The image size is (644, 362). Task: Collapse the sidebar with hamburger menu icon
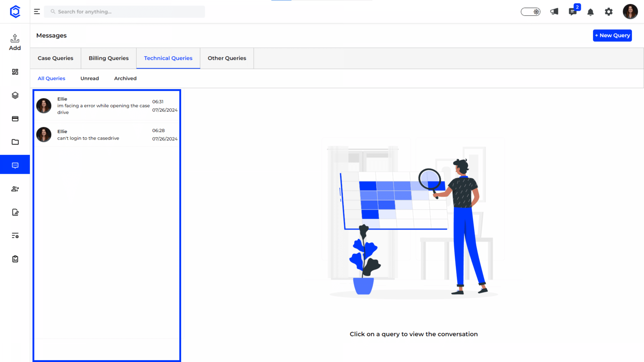(37, 11)
